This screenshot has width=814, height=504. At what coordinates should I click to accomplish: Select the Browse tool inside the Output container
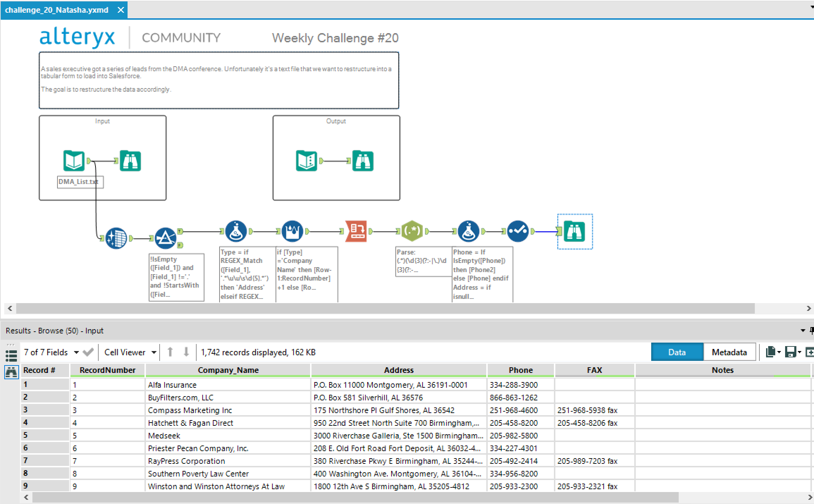point(363,161)
